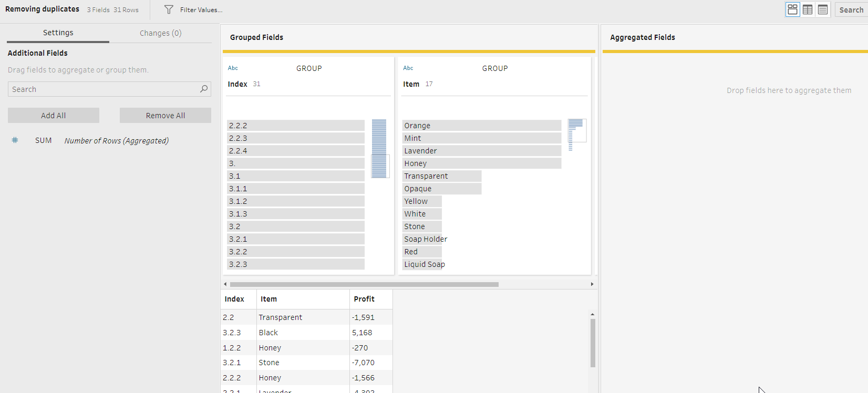The width and height of the screenshot is (868, 393).
Task: Click Abc data type icon for Item
Action: coord(408,68)
